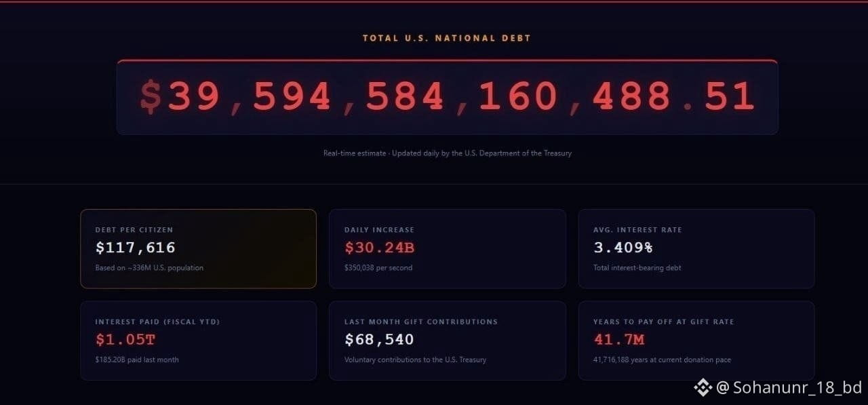Select the Debt Per Citizen card
868x405 pixels.
coord(198,248)
